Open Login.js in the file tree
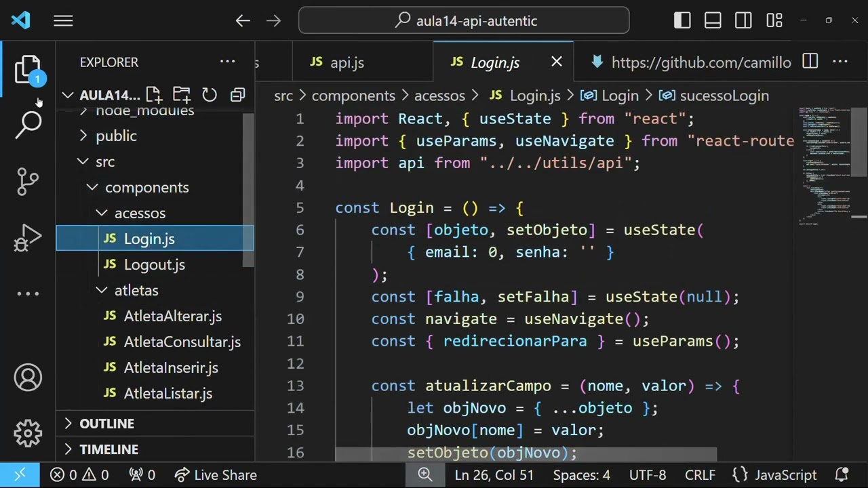This screenshot has width=868, height=488. coord(155,239)
